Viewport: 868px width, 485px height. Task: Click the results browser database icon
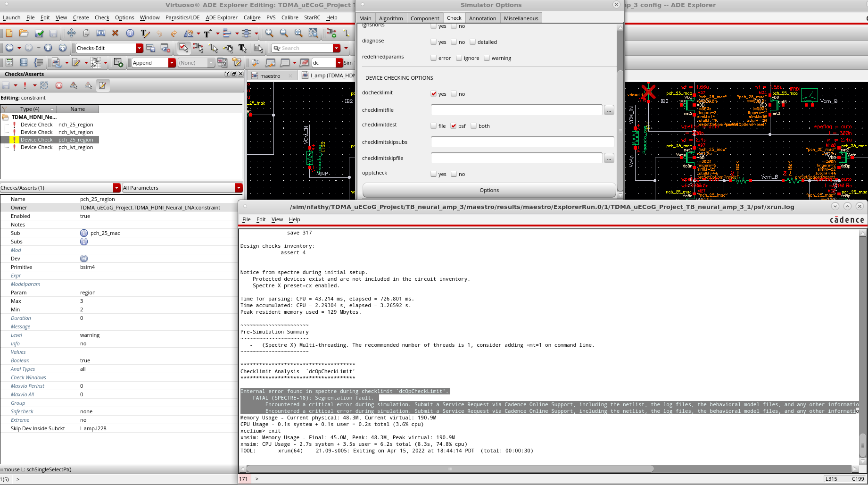pos(24,62)
